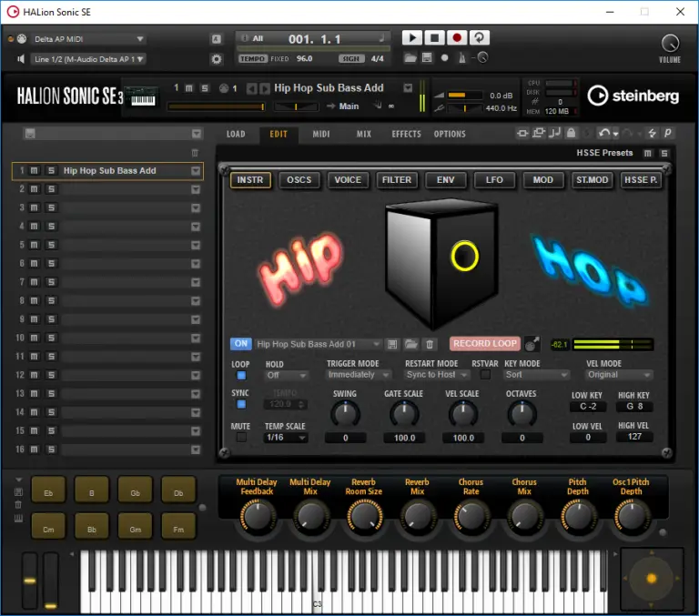Click the multi program save floppy icon
Viewport: 699px width, 616px height.
(x=30, y=133)
